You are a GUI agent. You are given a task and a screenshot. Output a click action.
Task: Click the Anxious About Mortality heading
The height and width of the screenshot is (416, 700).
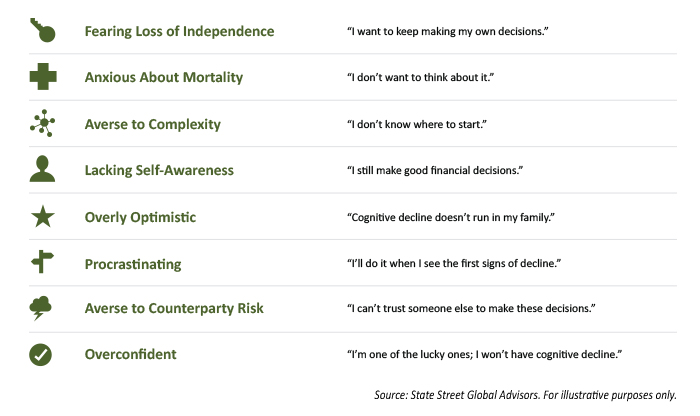164,77
